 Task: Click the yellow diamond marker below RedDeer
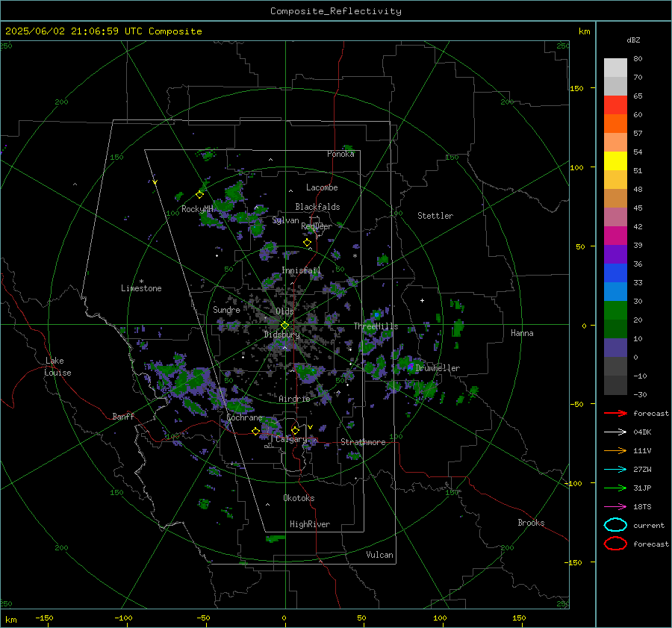click(307, 243)
